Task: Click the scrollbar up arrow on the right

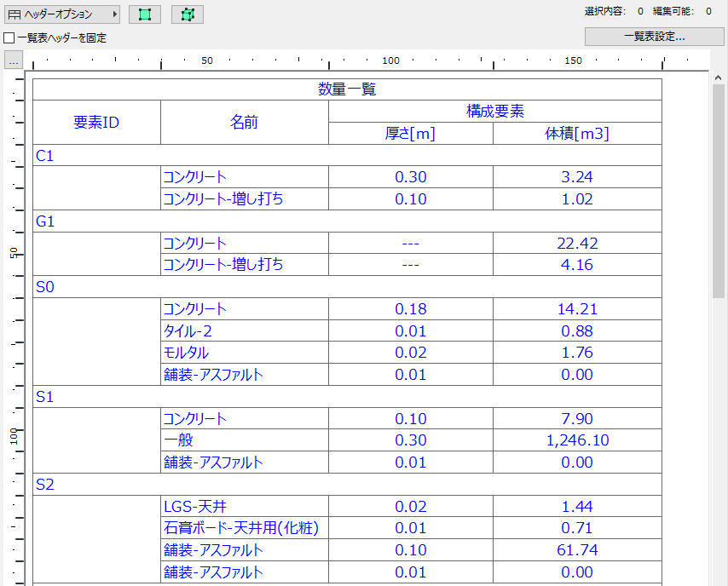Action: coord(717,78)
